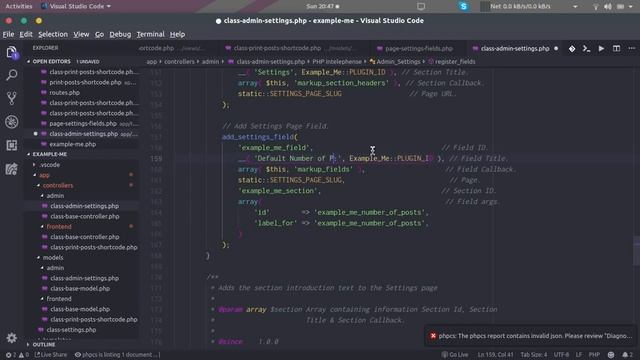Change the LF end-of-line sequence
640x360 pixels.
(579, 355)
